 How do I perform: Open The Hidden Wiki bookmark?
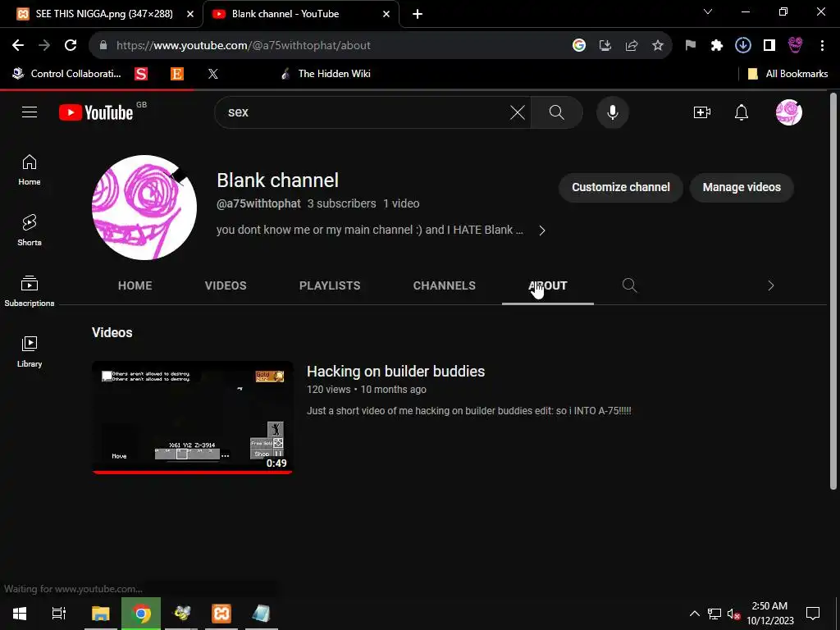pyautogui.click(x=325, y=74)
